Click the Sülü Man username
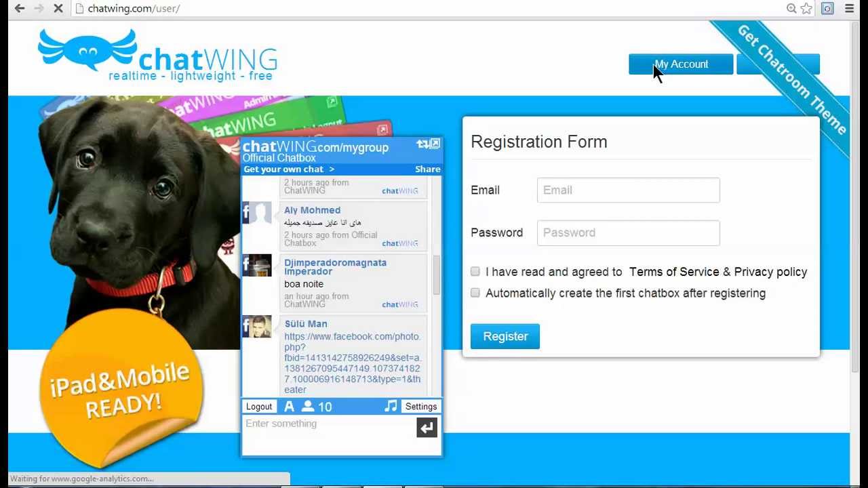The height and width of the screenshot is (488, 868). pos(306,324)
